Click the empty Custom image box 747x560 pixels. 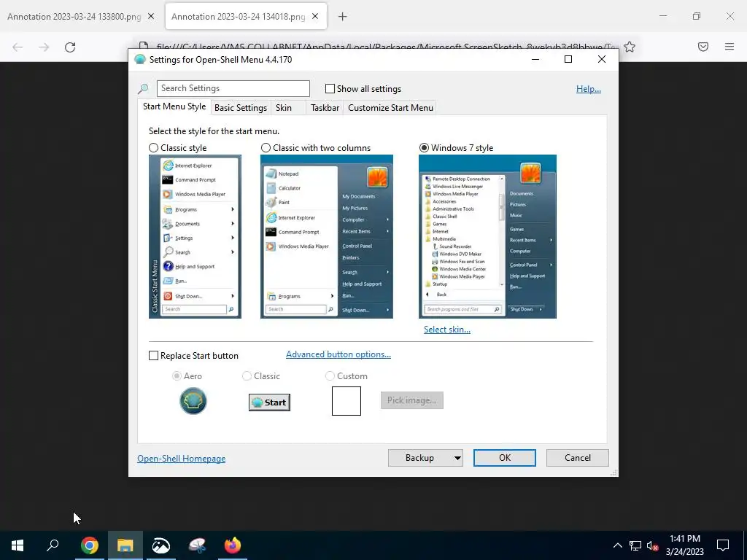tap(347, 401)
